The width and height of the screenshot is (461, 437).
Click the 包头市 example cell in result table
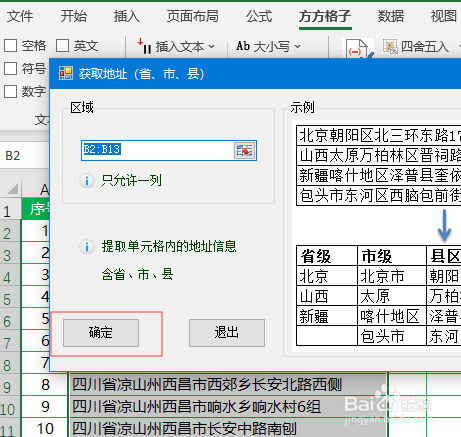[392, 336]
